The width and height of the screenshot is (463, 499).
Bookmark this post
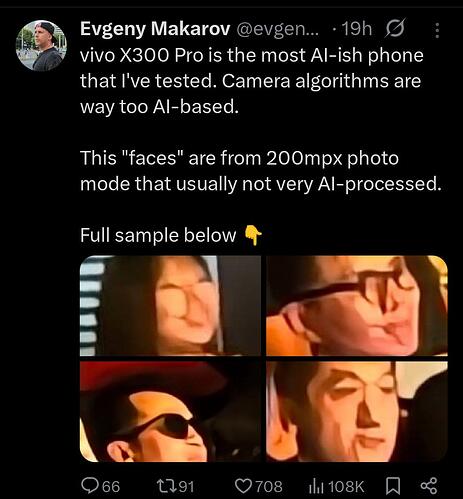tap(393, 486)
